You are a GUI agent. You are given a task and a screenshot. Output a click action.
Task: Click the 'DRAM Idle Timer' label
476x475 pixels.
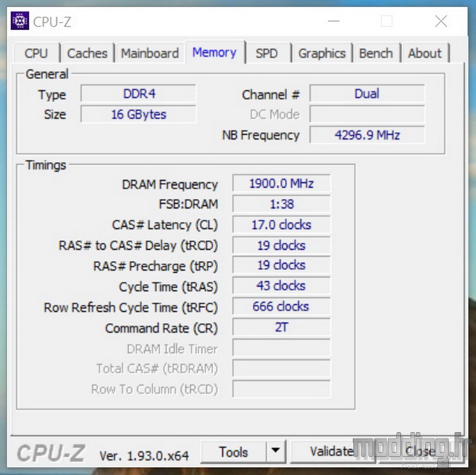[x=172, y=349]
